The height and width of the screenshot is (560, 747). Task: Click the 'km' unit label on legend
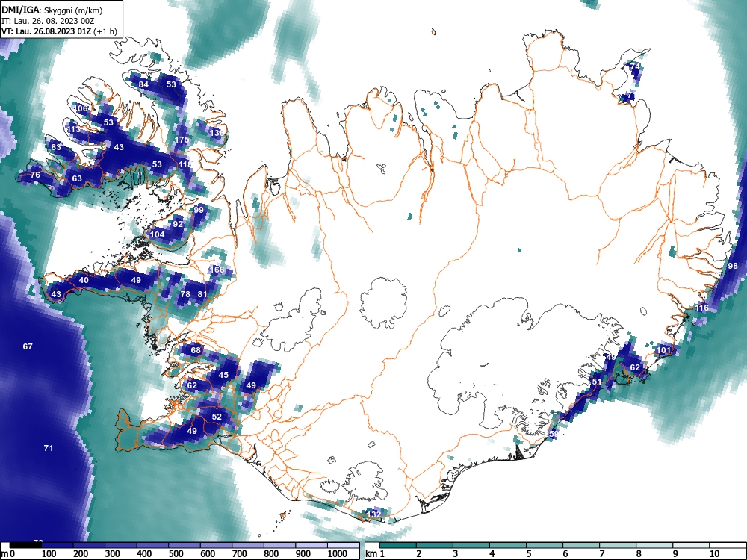[x=371, y=554]
